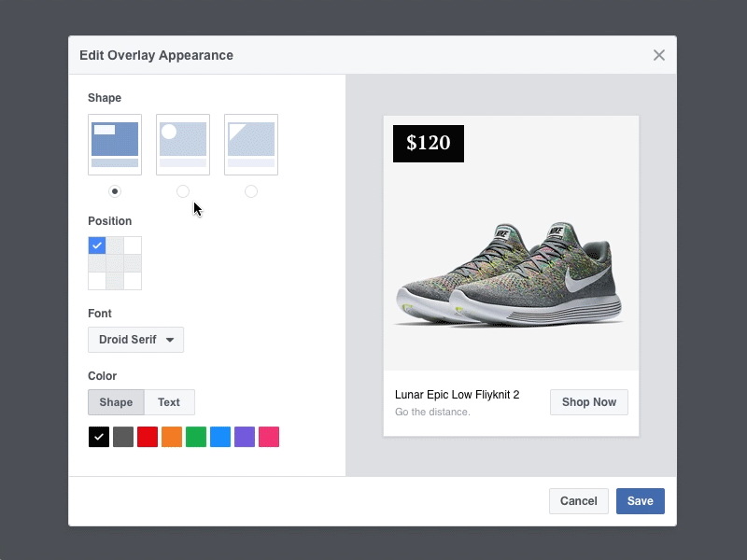747x560 pixels.
Task: Click the Save button
Action: pos(640,501)
